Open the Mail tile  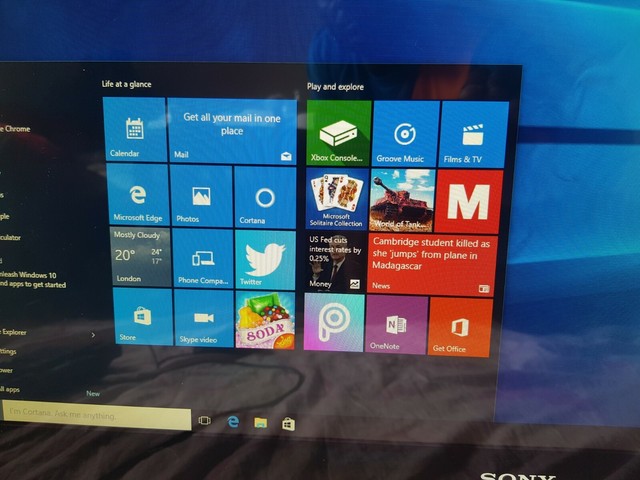pyautogui.click(x=232, y=131)
